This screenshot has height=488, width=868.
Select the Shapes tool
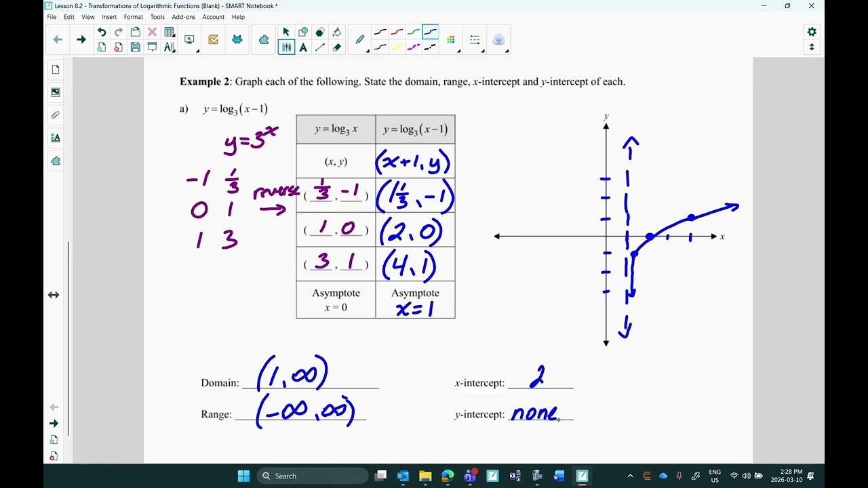pos(303,32)
